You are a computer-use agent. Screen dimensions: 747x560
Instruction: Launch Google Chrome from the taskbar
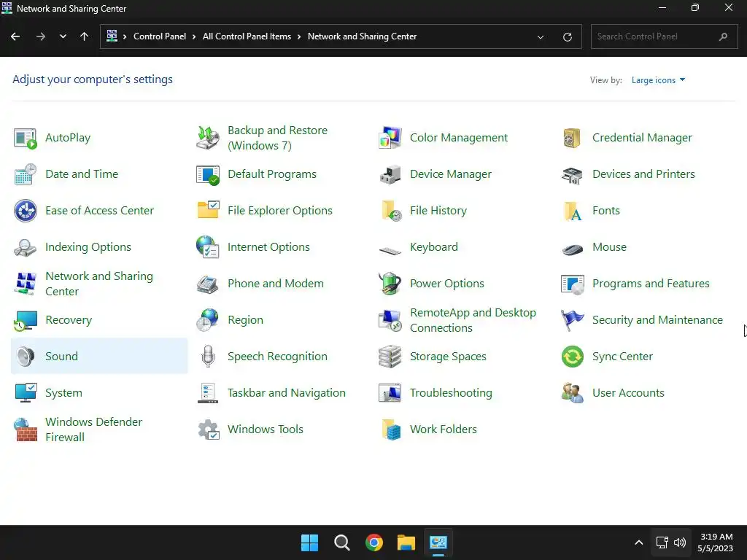pyautogui.click(x=374, y=542)
